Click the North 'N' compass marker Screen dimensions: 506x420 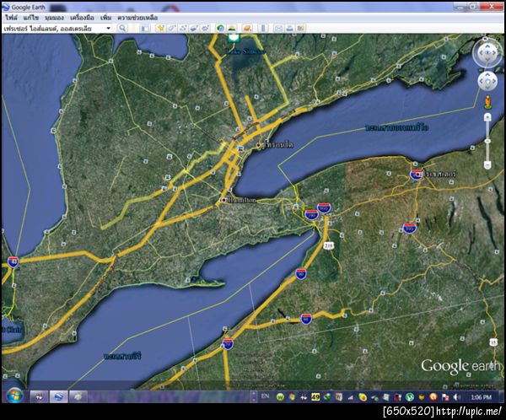485,39
